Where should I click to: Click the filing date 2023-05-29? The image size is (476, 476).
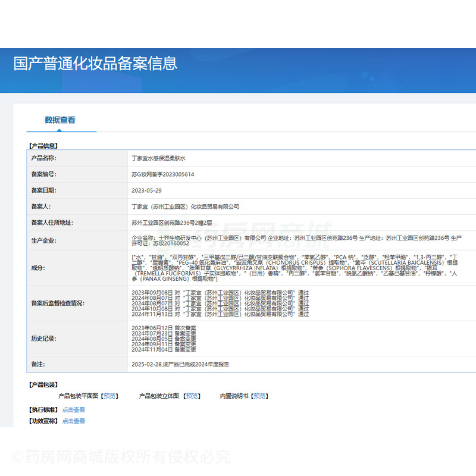point(146,190)
